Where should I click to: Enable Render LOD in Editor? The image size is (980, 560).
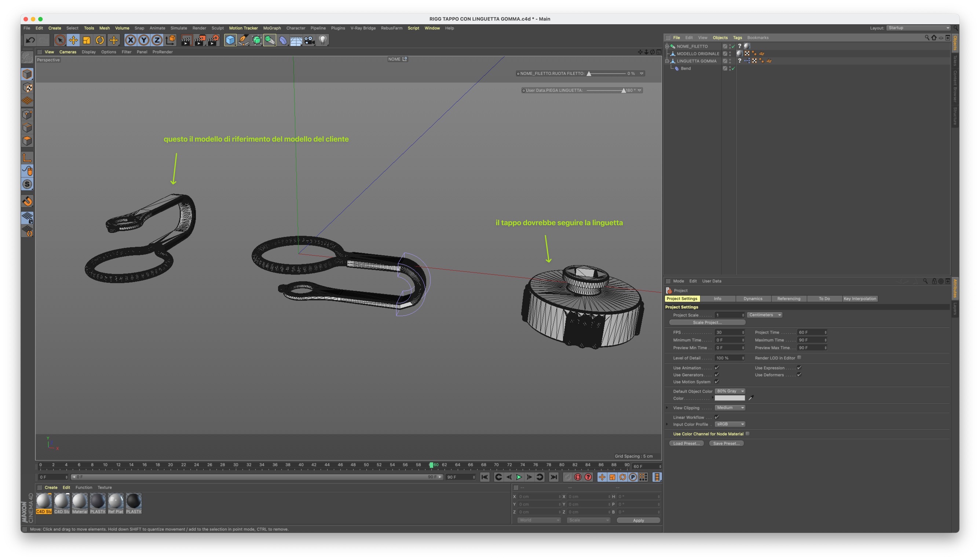[x=799, y=358]
